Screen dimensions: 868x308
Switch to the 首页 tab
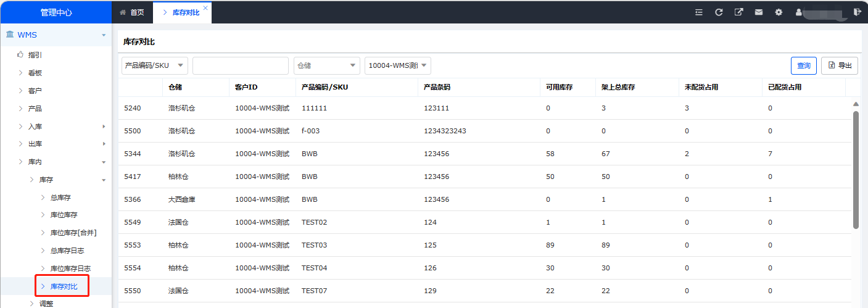131,12
